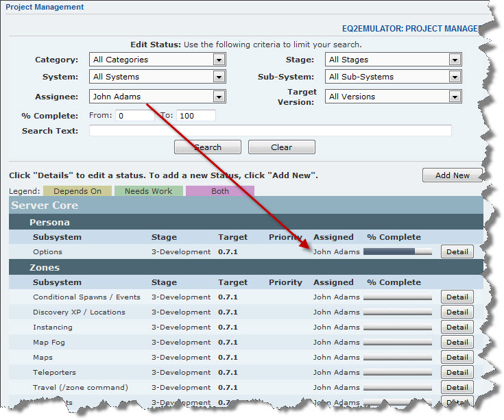The height and width of the screenshot is (420, 504).
Task: Open Detail for the Map Fog row
Action: (457, 343)
